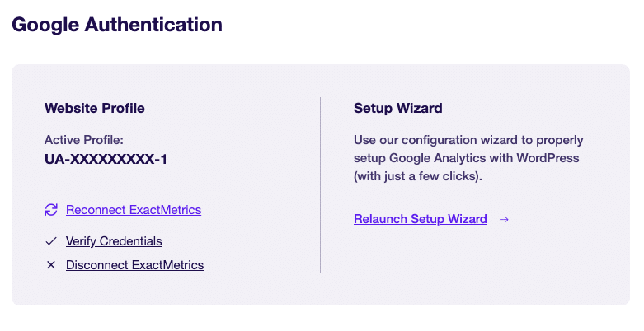This screenshot has width=644, height=331.
Task: Select the Verify Credentials link
Action: coord(114,241)
